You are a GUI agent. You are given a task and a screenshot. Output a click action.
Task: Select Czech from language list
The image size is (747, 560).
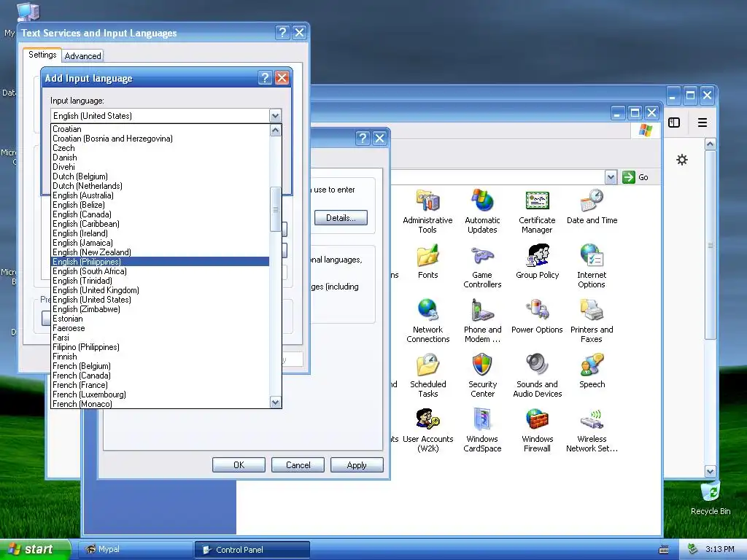tap(160, 148)
